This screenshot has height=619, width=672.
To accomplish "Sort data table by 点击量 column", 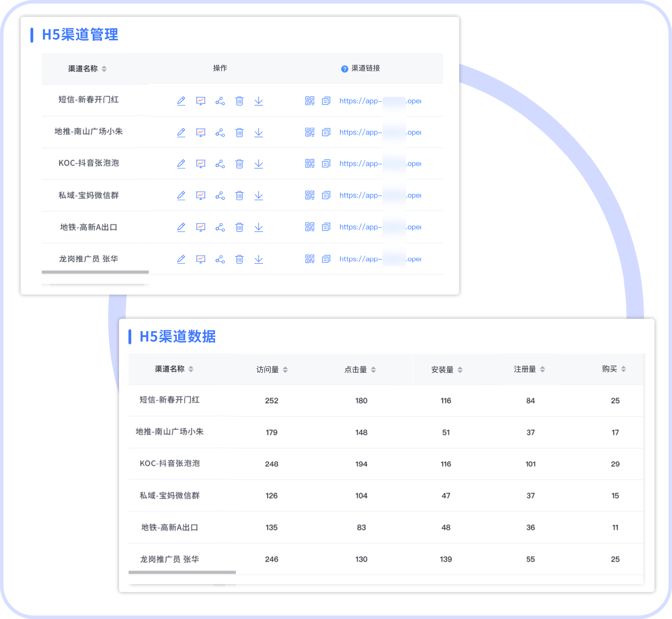I will 373,370.
